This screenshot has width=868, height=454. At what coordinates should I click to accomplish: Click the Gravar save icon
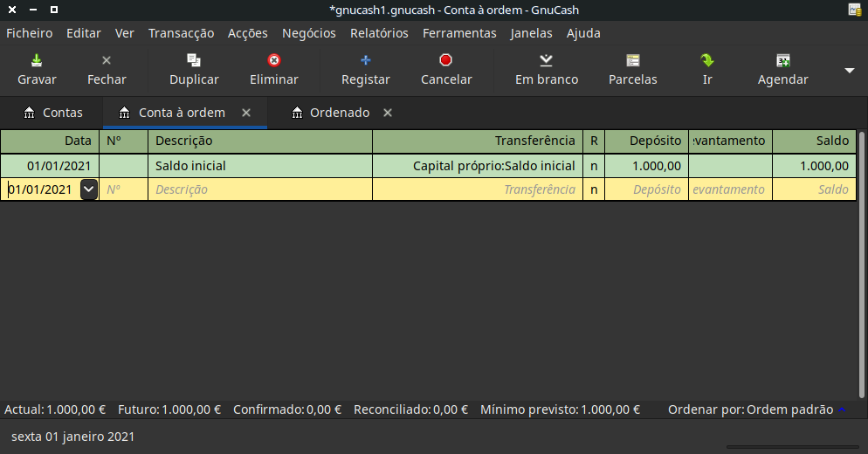(x=37, y=61)
